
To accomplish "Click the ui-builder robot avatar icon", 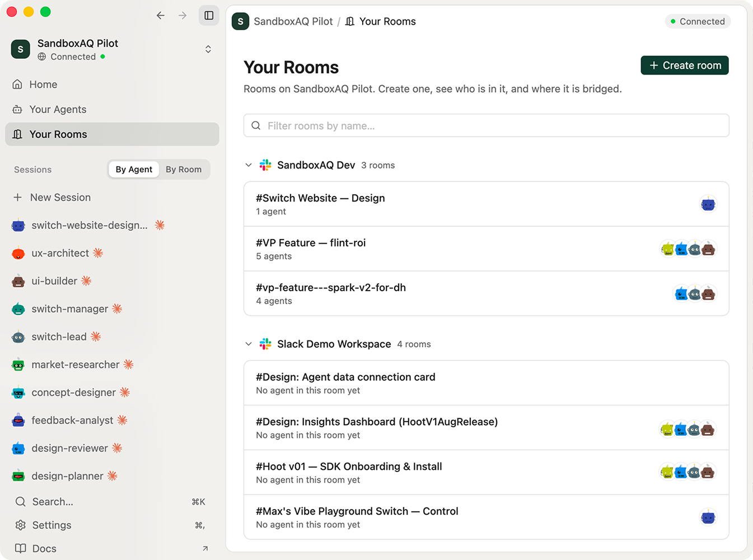I will coord(18,281).
